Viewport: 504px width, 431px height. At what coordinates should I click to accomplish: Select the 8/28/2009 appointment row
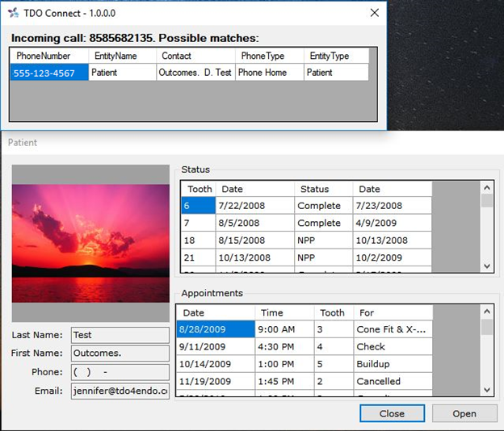point(215,329)
